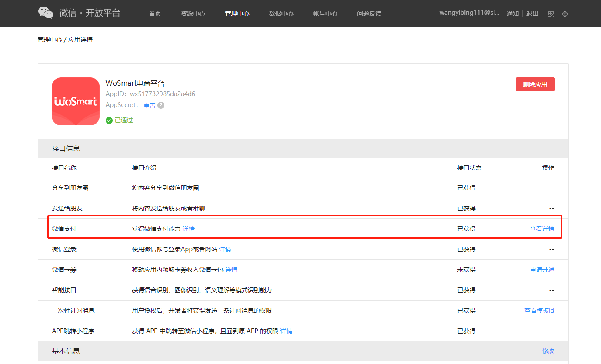Click the 应用详情 breadcrumb text
Screen dimensions: 601x364
[80, 40]
